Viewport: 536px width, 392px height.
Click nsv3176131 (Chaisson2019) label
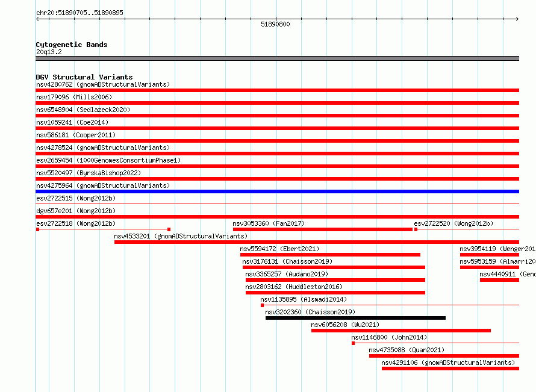[287, 261]
